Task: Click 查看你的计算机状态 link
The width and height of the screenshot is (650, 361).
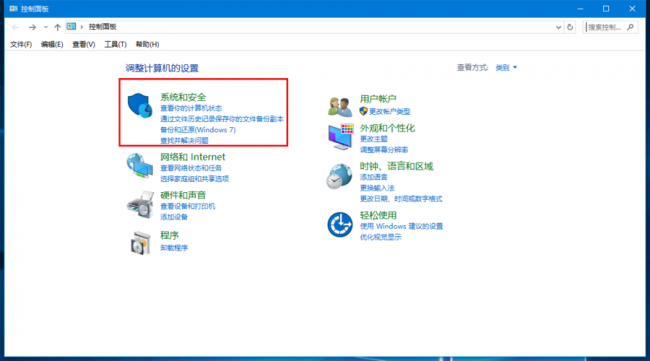Action: tap(191, 108)
